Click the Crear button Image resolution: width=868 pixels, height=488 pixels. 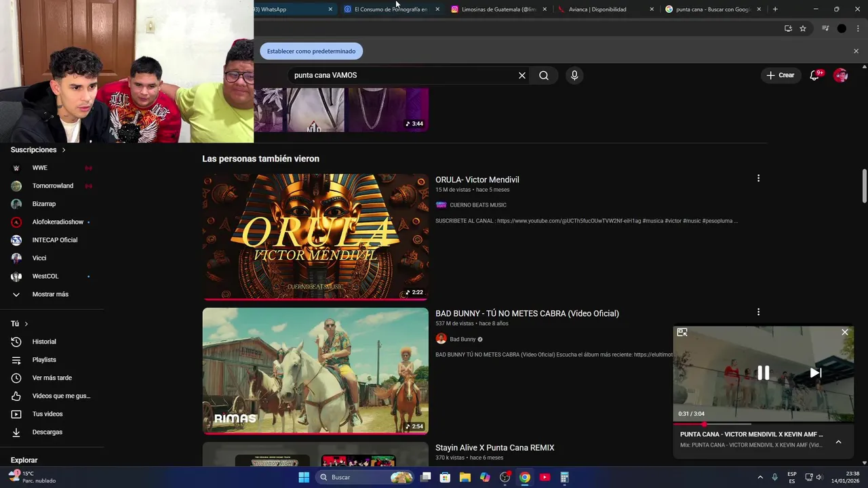[x=780, y=75]
